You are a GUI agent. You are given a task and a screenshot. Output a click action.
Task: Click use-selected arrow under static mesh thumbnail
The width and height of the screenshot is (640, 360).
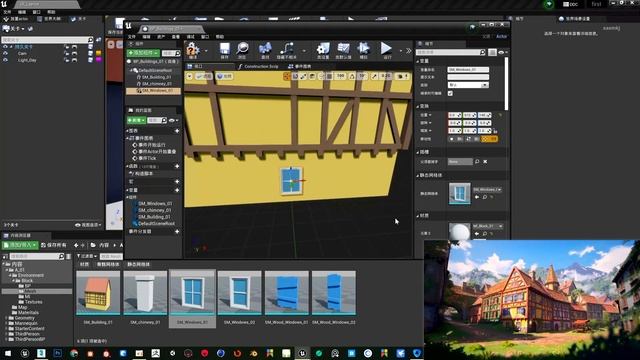pyautogui.click(x=477, y=197)
